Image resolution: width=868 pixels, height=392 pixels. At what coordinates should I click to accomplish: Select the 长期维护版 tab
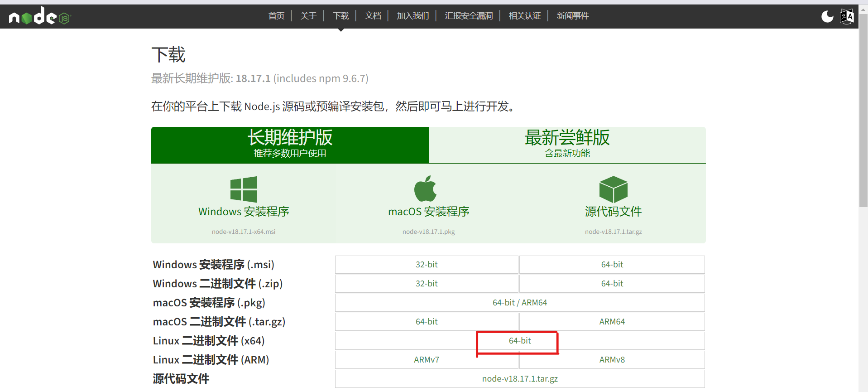click(290, 145)
